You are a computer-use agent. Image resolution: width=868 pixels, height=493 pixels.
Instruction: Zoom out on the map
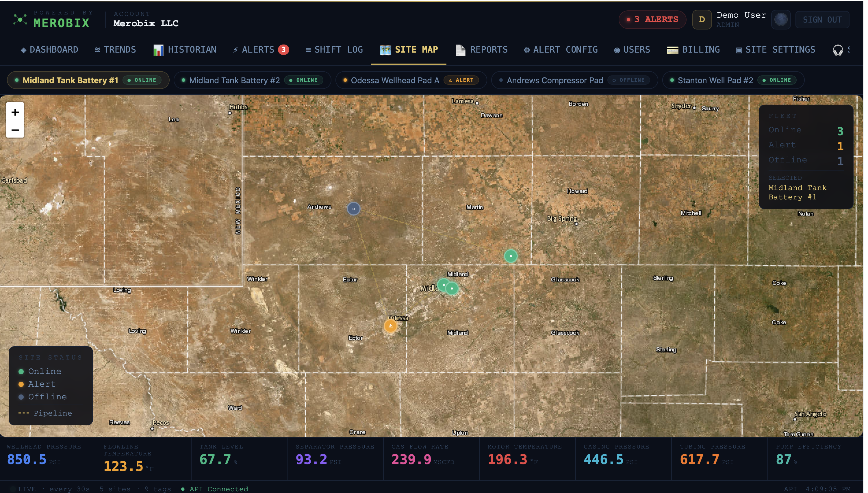coord(15,129)
